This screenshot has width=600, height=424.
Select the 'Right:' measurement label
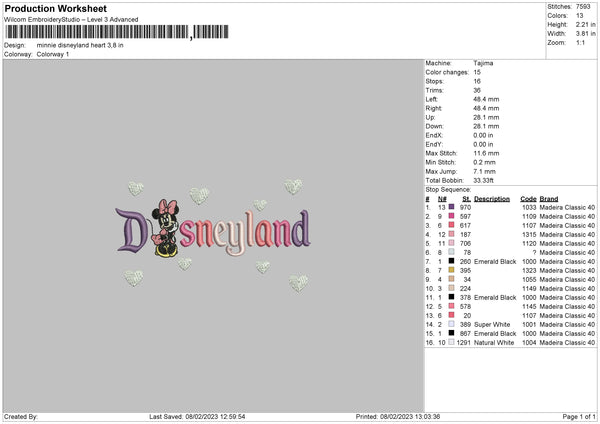point(434,108)
